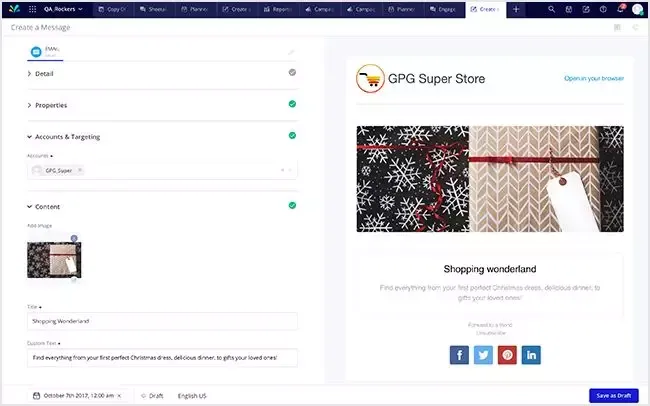The height and width of the screenshot is (406, 650).
Task: Click the Properties section green checkmark
Action: click(292, 104)
